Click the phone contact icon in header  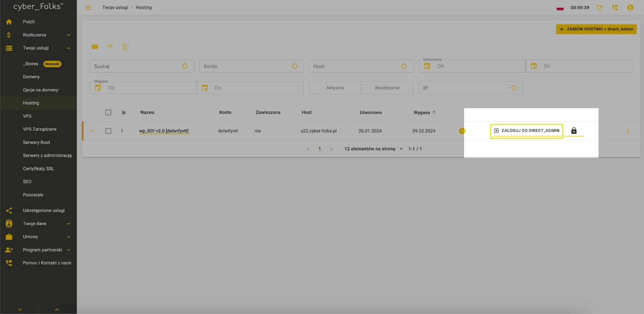[615, 8]
